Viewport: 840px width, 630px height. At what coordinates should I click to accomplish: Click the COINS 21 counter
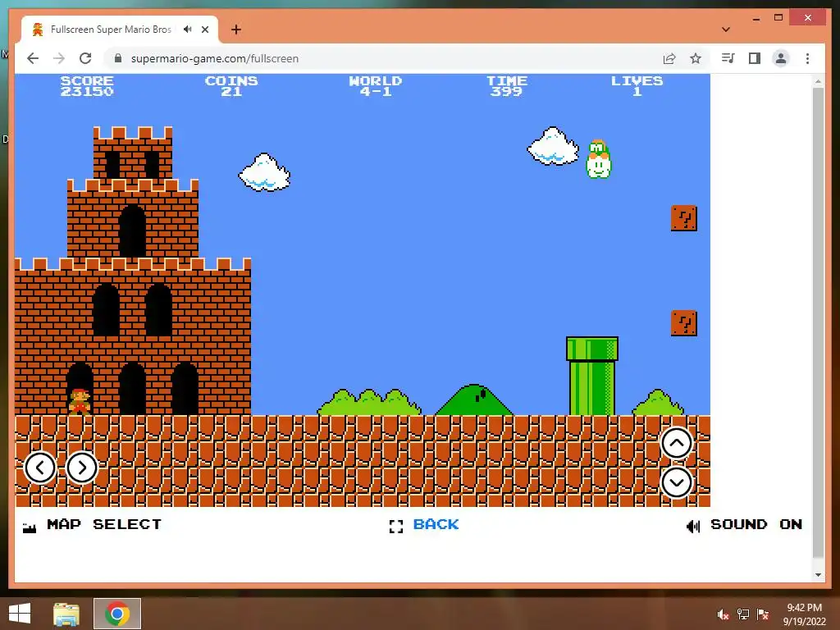coord(231,85)
